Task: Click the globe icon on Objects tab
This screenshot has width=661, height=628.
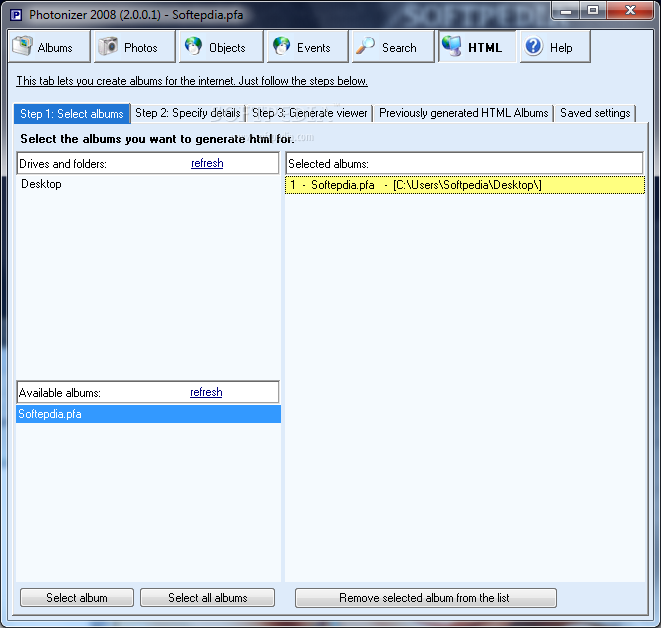Action: point(193,46)
